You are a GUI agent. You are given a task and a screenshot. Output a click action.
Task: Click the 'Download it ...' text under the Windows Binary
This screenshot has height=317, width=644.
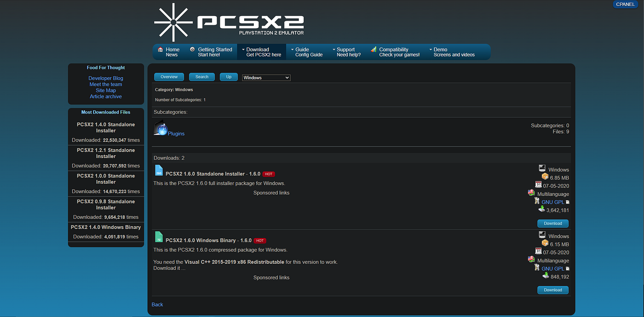click(x=169, y=268)
